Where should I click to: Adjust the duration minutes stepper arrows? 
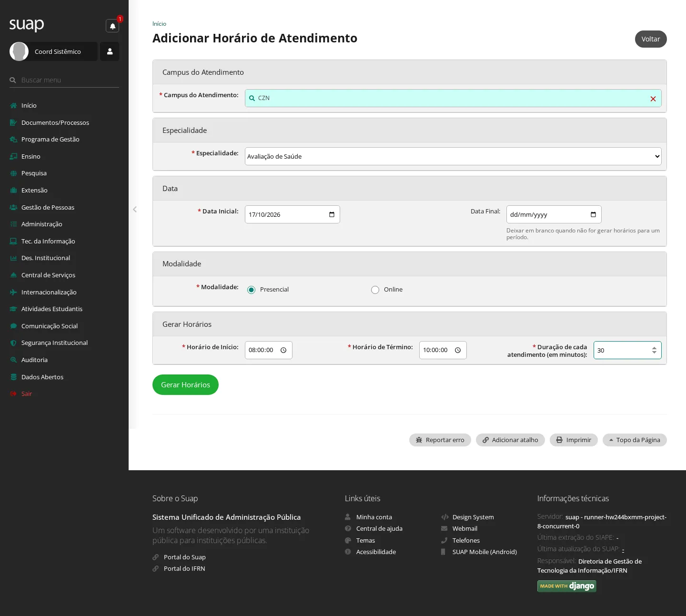pos(654,350)
